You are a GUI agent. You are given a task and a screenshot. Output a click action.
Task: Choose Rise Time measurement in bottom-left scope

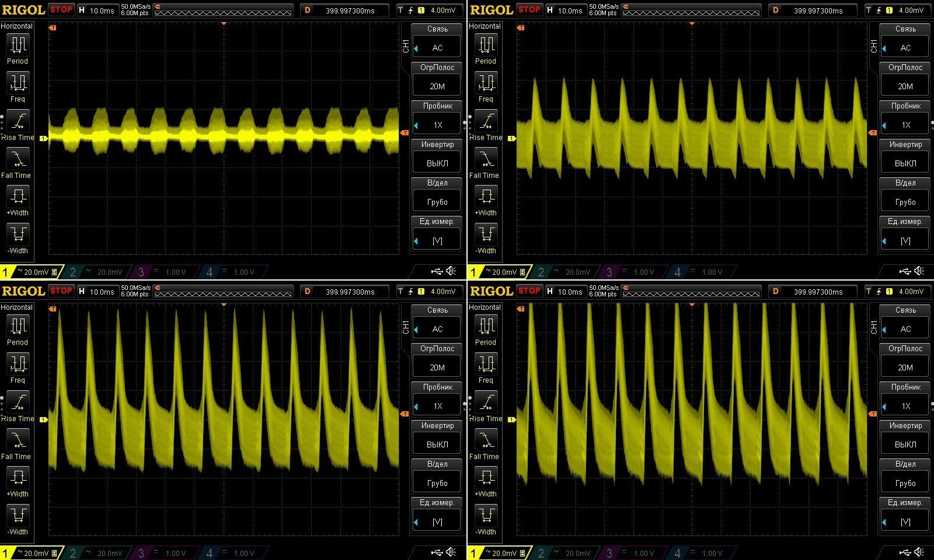(18, 406)
